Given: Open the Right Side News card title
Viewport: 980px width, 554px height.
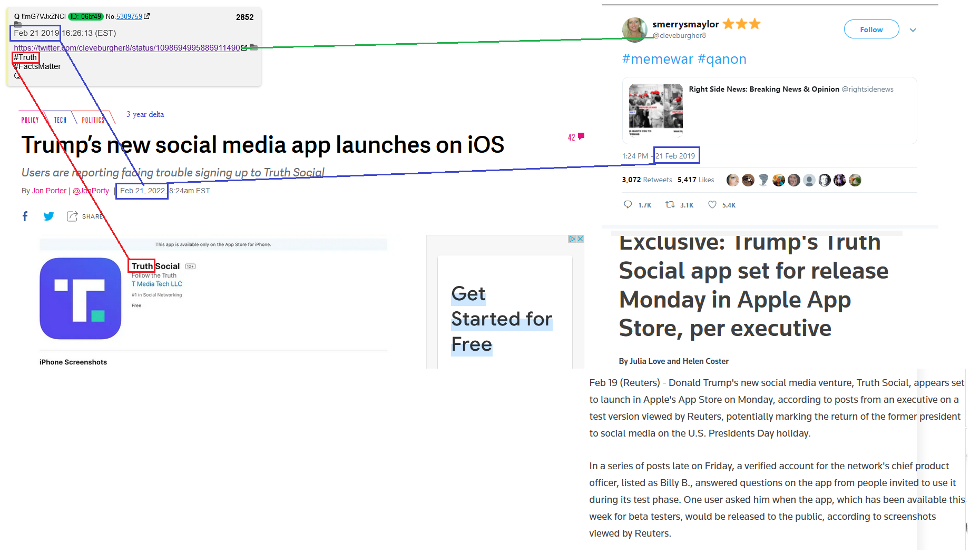Looking at the screenshot, I should (x=764, y=89).
